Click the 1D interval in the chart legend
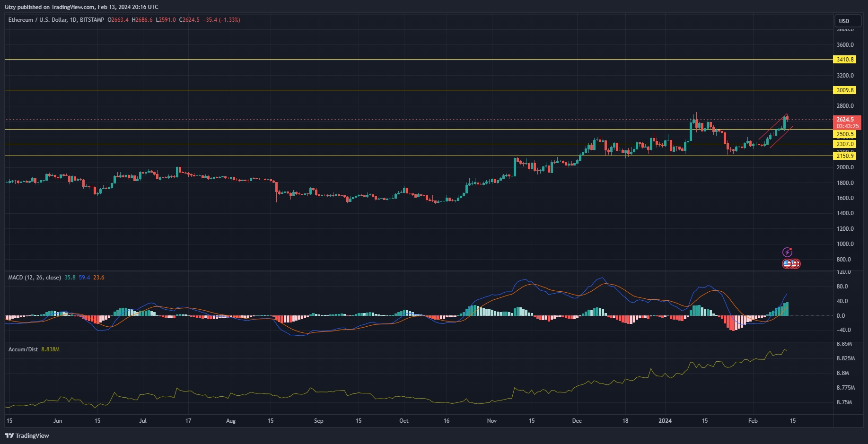Viewport: 868px width, 444px height. [x=73, y=20]
